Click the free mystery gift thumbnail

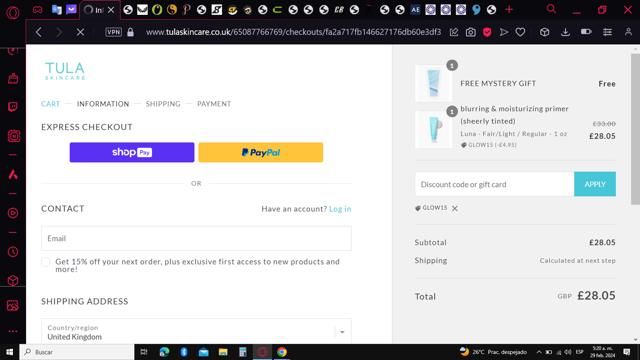click(433, 83)
